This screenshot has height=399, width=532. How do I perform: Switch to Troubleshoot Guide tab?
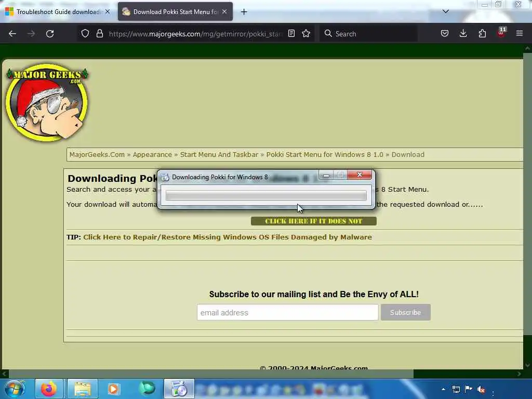coord(58,11)
